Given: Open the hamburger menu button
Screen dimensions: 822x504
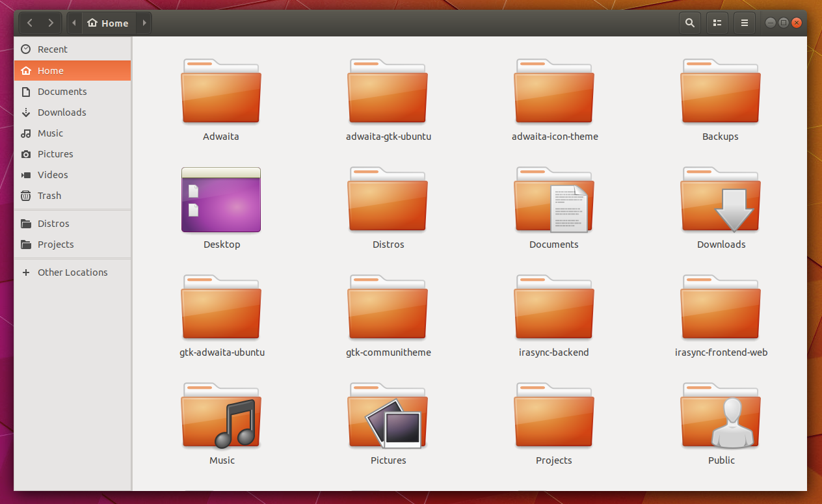Looking at the screenshot, I should [745, 23].
